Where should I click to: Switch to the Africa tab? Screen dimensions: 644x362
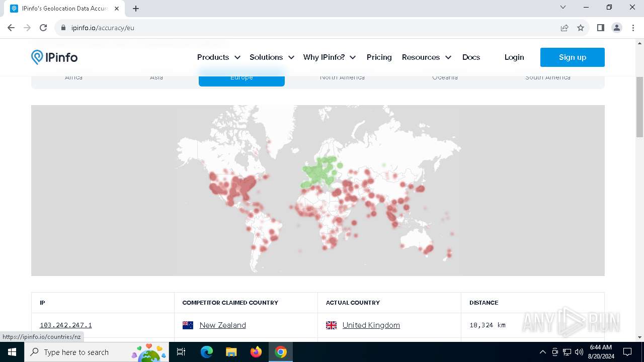[73, 78]
